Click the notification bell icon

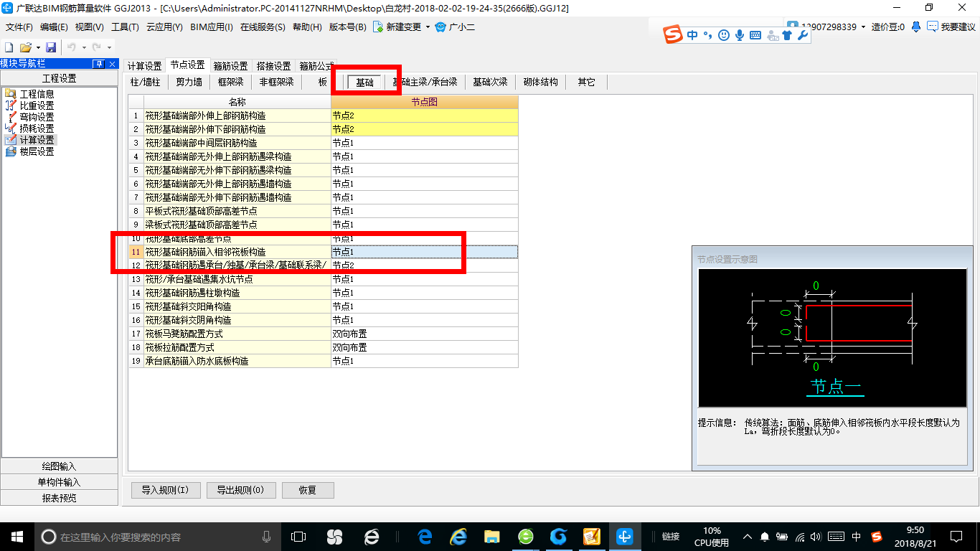click(x=916, y=27)
